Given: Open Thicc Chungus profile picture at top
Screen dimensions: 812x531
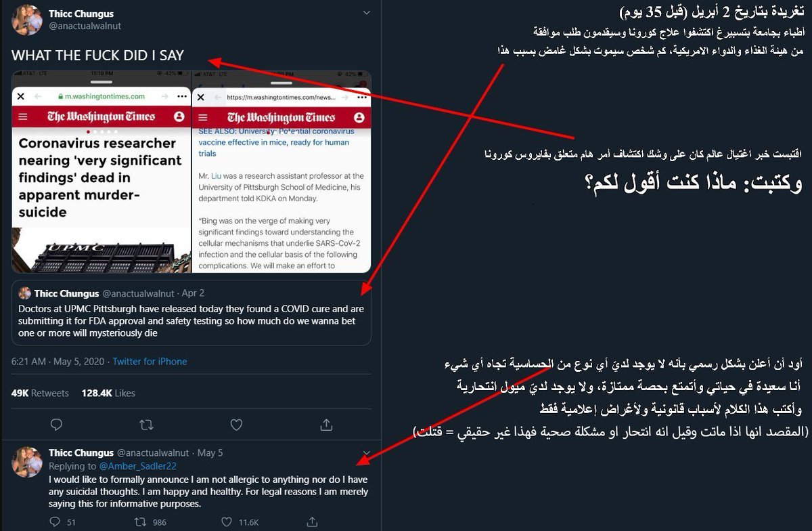Looking at the screenshot, I should (x=26, y=19).
